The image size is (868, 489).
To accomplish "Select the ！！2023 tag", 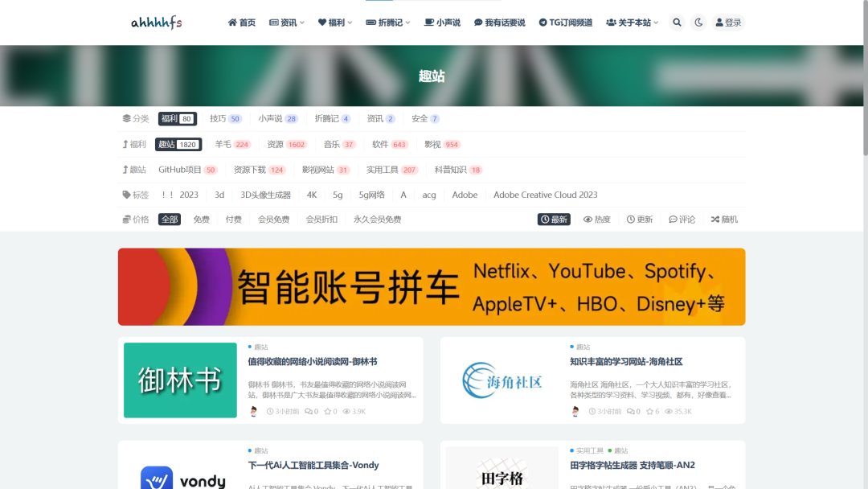I will click(179, 195).
